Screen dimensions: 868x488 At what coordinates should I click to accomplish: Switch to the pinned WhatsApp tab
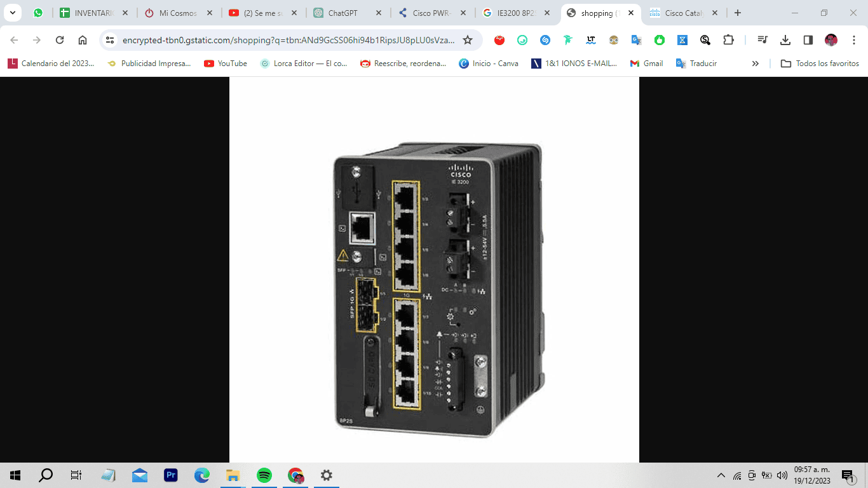[x=38, y=13]
